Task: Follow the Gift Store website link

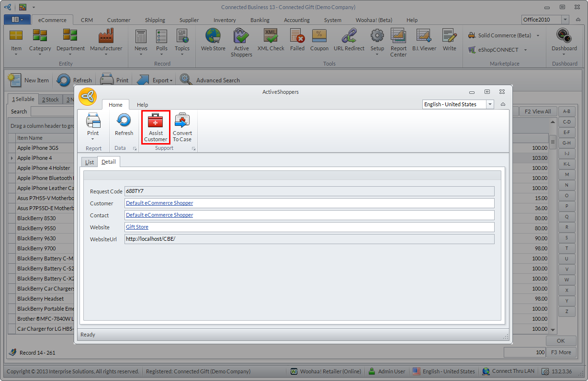Action: pyautogui.click(x=137, y=227)
